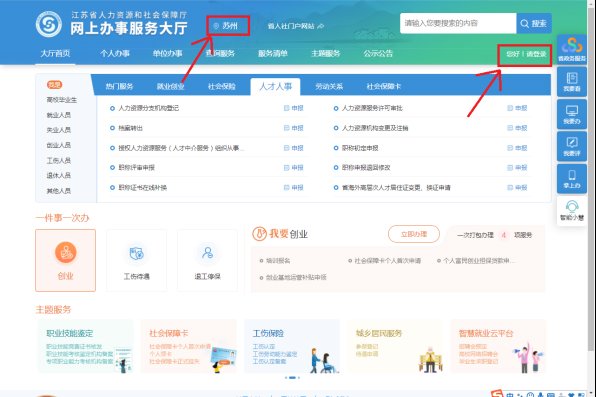Screen dimensions: 596x397
Task: Click 申报 for 职称证书在线补换
Action: (294, 187)
